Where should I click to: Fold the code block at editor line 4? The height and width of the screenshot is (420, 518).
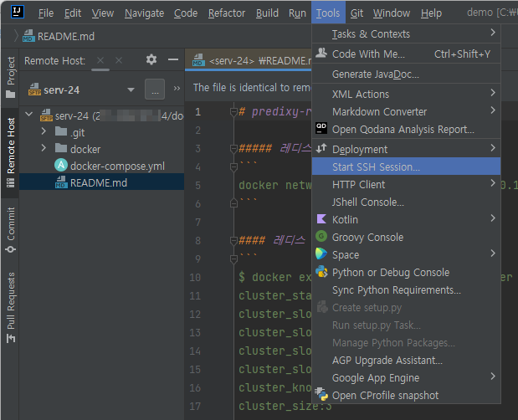(233, 166)
